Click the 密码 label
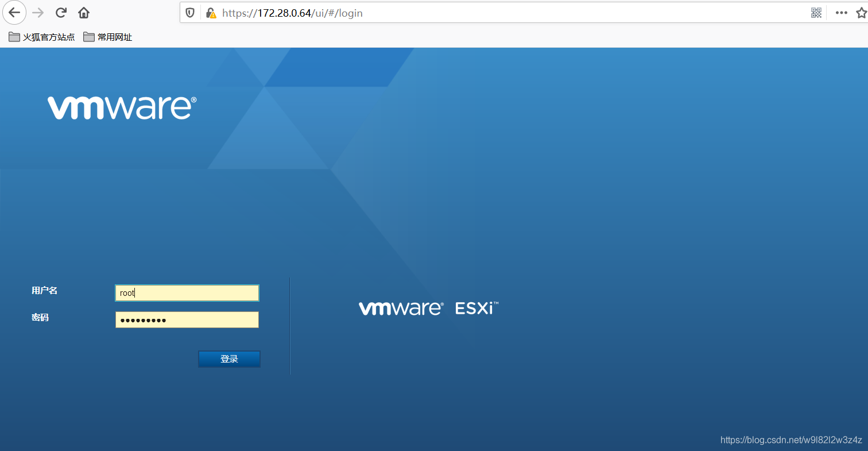Viewport: 868px width, 451px height. point(40,317)
